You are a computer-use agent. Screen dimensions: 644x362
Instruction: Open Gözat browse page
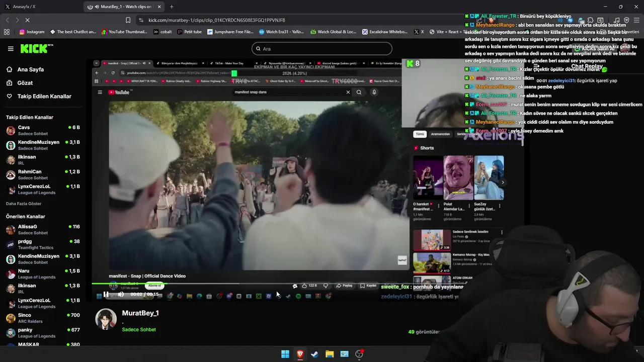click(25, 82)
